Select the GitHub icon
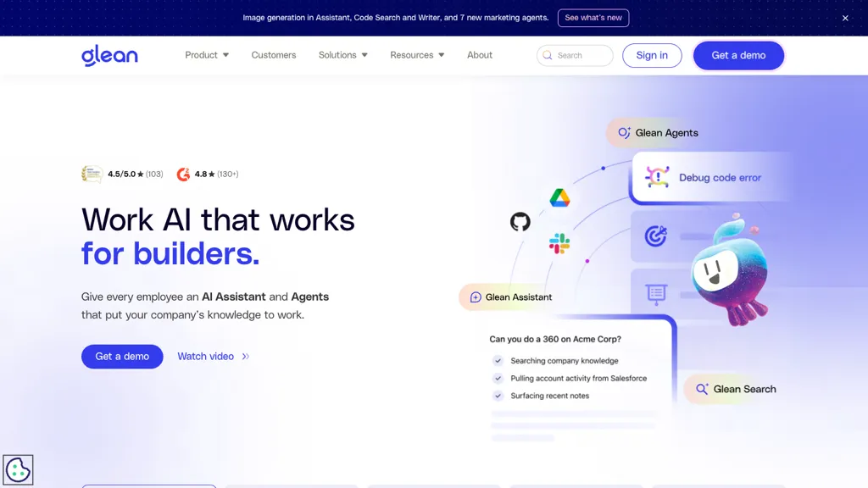The image size is (868, 488). pos(520,222)
